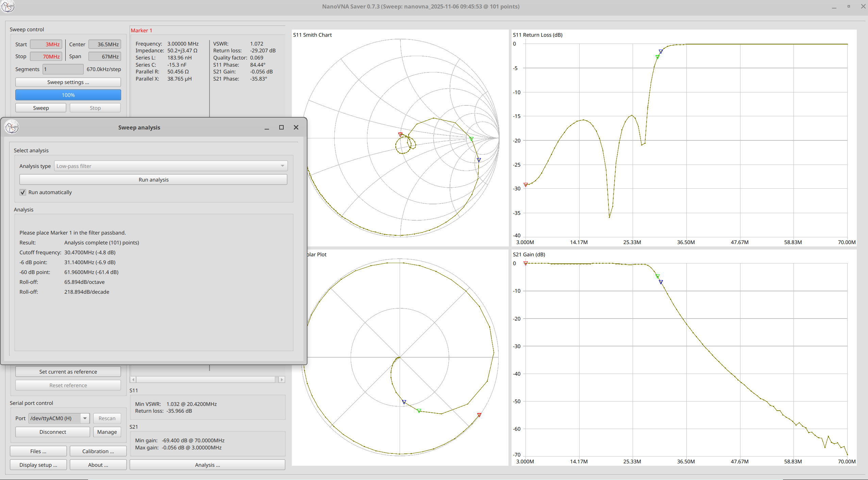Viewport: 868px width, 480px height.
Task: Click scroll left arrow of marker panel
Action: pyautogui.click(x=133, y=379)
